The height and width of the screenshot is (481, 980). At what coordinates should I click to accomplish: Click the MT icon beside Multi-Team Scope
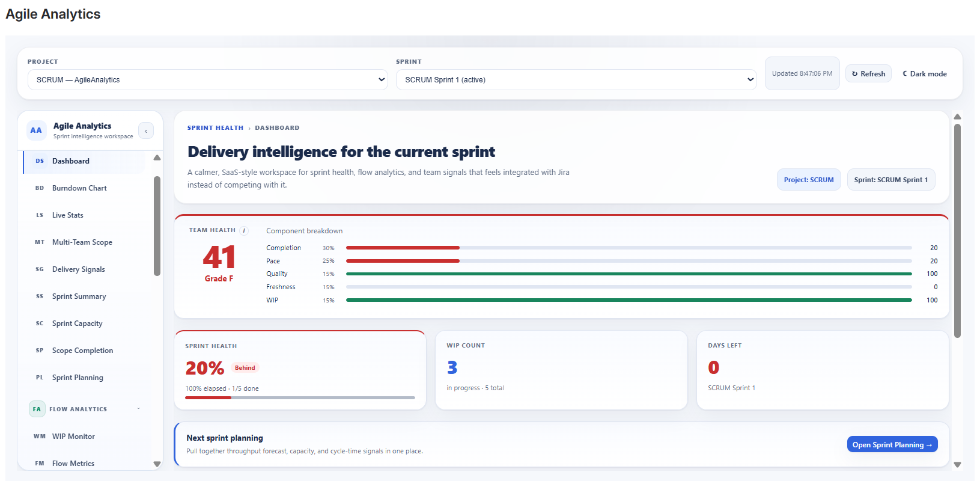point(40,242)
